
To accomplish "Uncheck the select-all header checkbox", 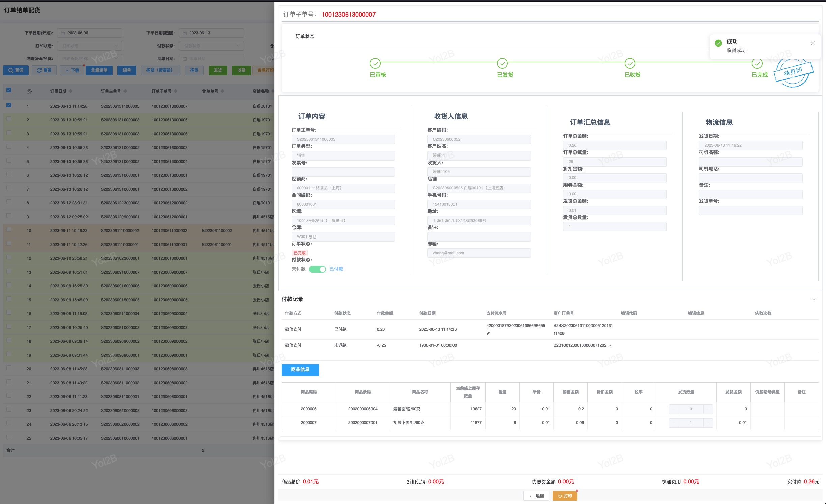I will [9, 90].
